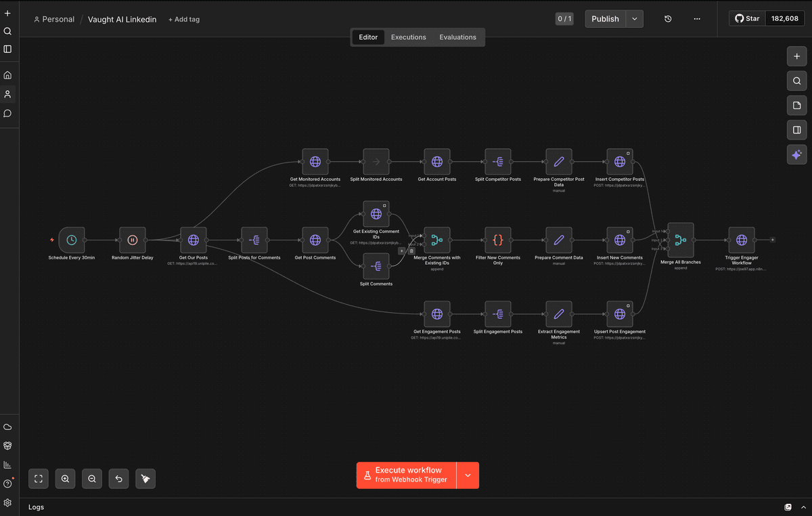Open workflow version history clock icon
Image resolution: width=812 pixels, height=516 pixels.
[x=667, y=19]
